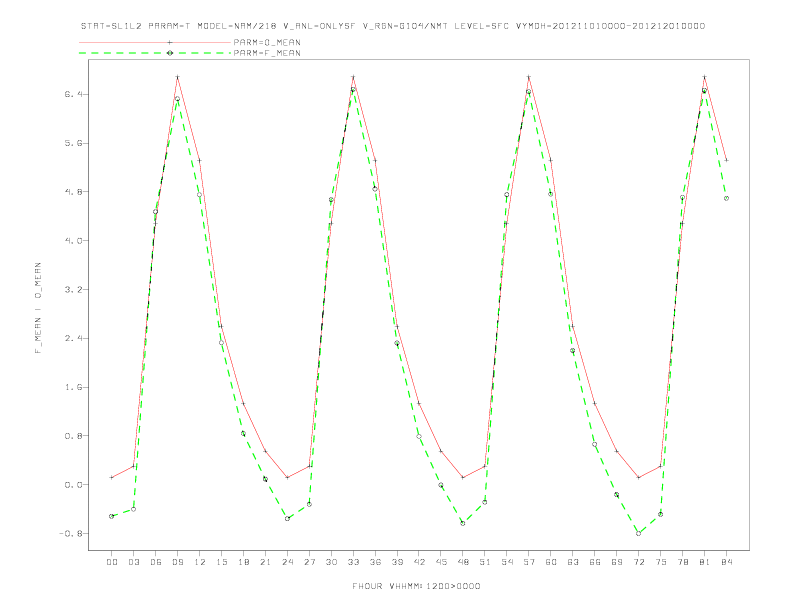This screenshot has width=792, height=612.
Task: Click the x-axis tick label 81
Action: (705, 562)
